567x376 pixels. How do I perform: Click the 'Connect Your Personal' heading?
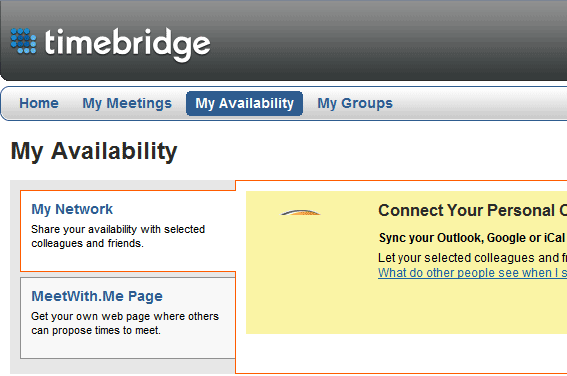pos(472,210)
